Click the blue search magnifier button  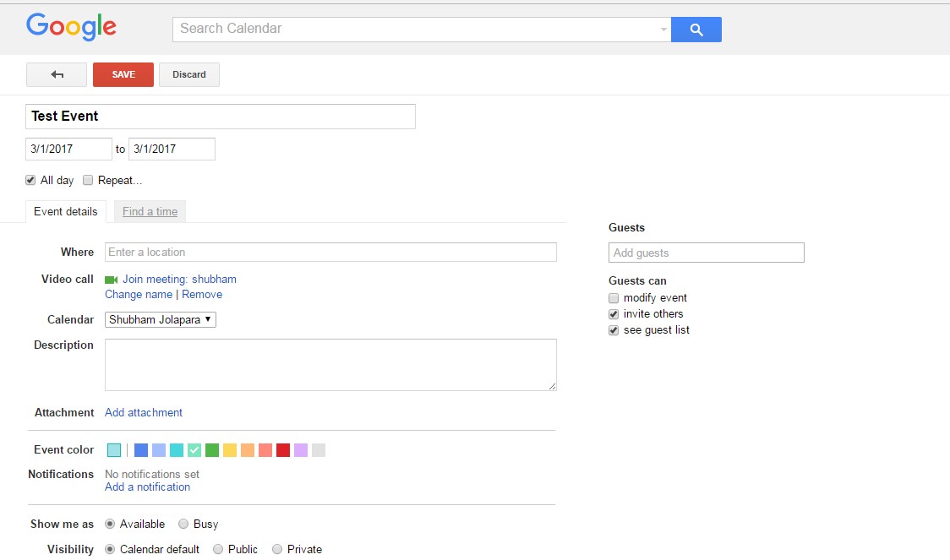tap(696, 30)
